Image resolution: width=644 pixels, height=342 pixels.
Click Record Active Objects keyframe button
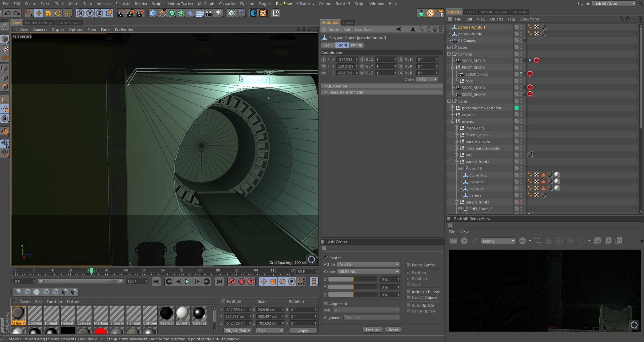tap(232, 282)
